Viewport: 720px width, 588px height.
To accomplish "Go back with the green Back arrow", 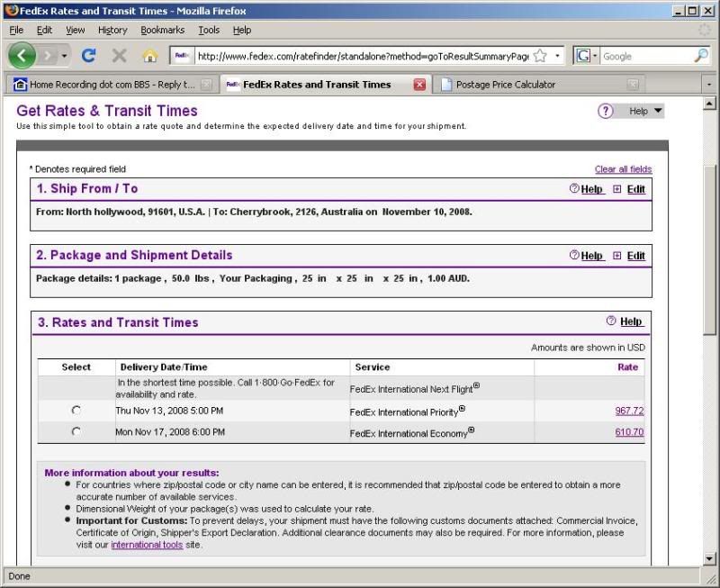I will point(21,56).
